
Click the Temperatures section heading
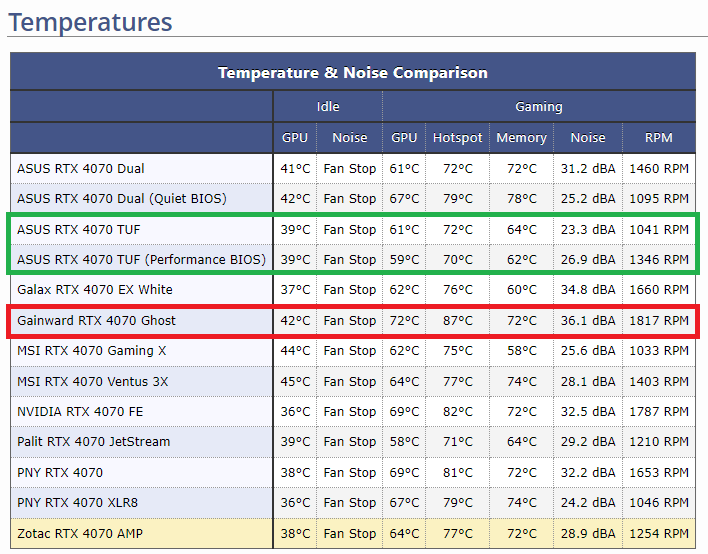[90, 22]
